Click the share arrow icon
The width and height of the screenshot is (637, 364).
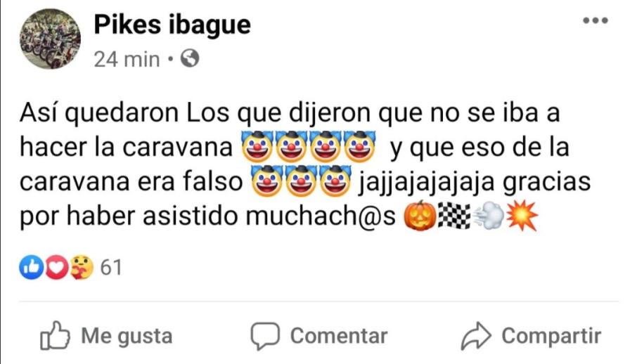[x=476, y=336]
